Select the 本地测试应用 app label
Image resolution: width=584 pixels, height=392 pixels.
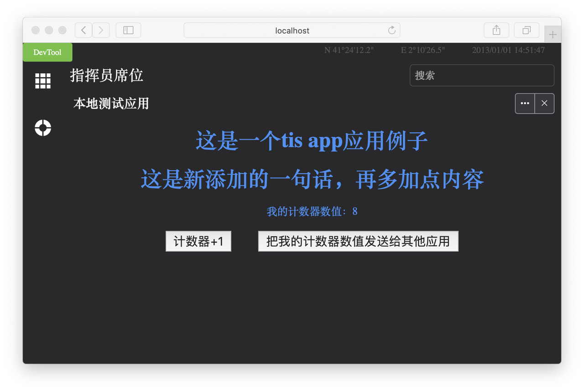(111, 104)
